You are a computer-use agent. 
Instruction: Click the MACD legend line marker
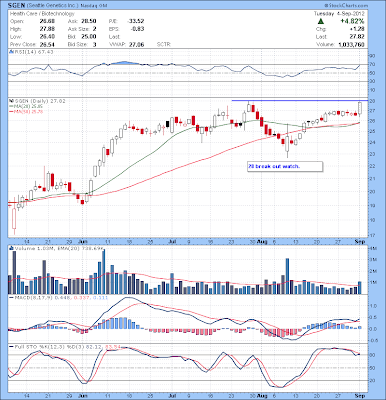tap(11, 297)
